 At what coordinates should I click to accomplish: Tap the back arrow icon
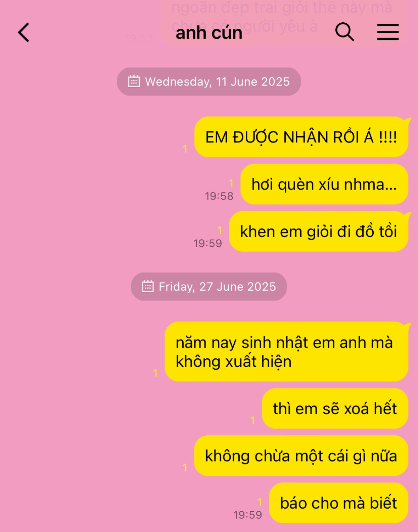(24, 33)
